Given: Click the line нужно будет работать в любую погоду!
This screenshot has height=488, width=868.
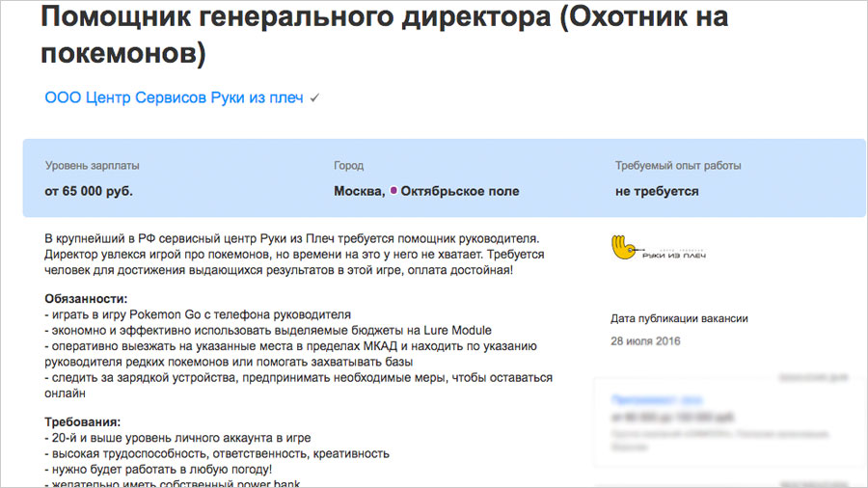Looking at the screenshot, I should coord(158,469).
